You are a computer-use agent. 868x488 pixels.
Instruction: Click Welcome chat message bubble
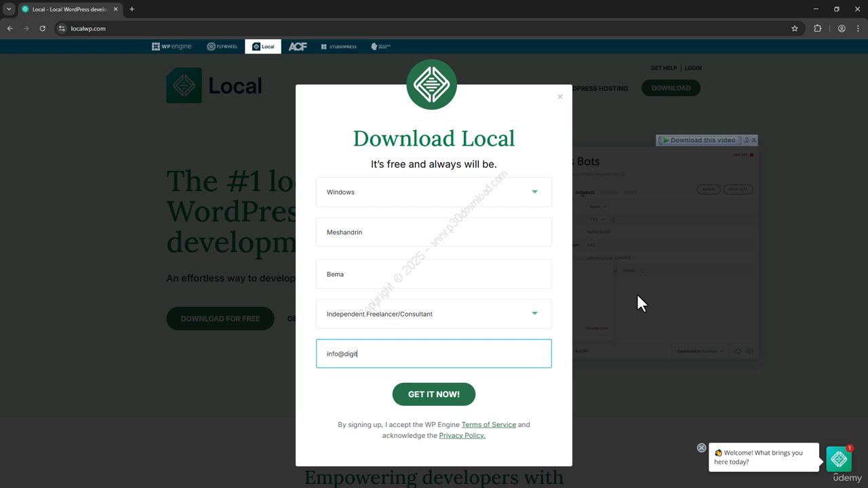764,457
